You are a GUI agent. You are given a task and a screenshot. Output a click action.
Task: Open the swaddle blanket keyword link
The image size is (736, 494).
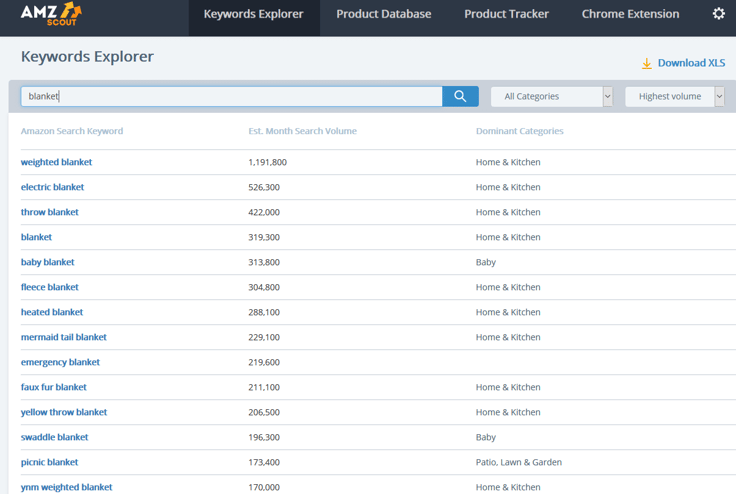click(54, 437)
